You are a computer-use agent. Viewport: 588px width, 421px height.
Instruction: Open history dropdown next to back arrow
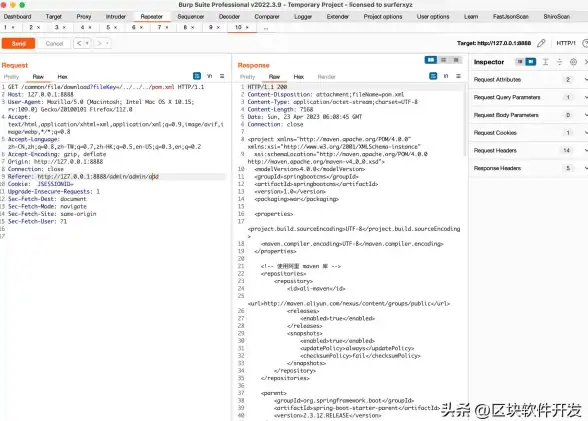(x=87, y=43)
